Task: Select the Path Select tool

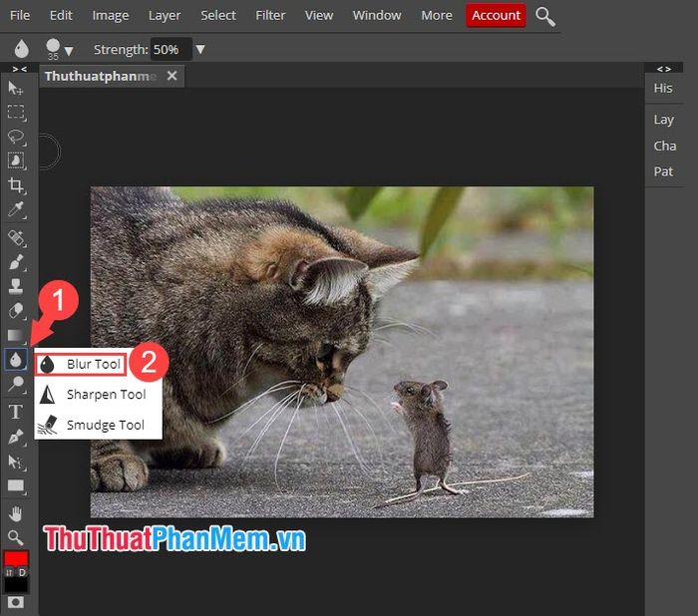Action: 16,462
